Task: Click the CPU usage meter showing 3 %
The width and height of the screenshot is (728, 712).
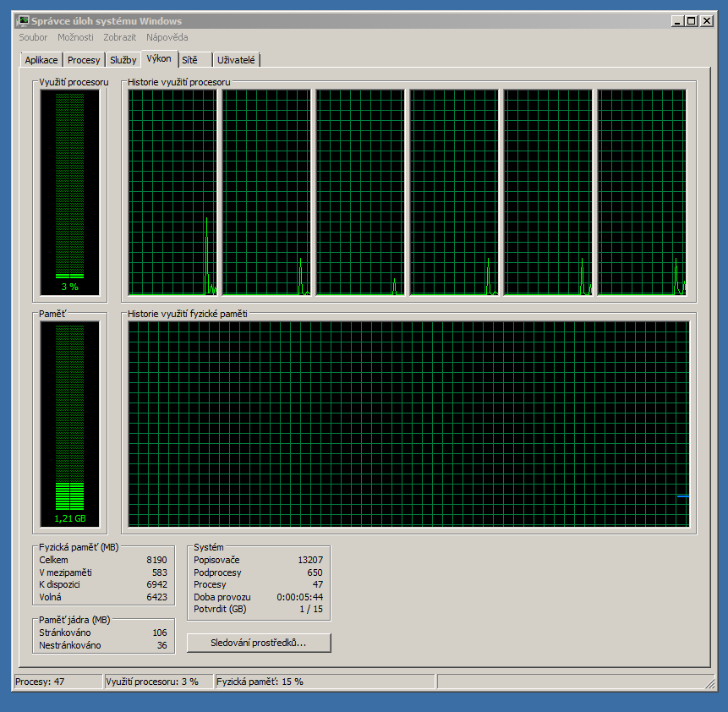Action: (x=69, y=192)
